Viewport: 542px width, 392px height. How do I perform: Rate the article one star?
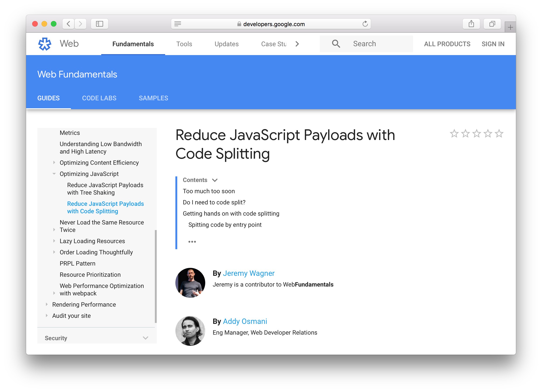click(x=454, y=134)
